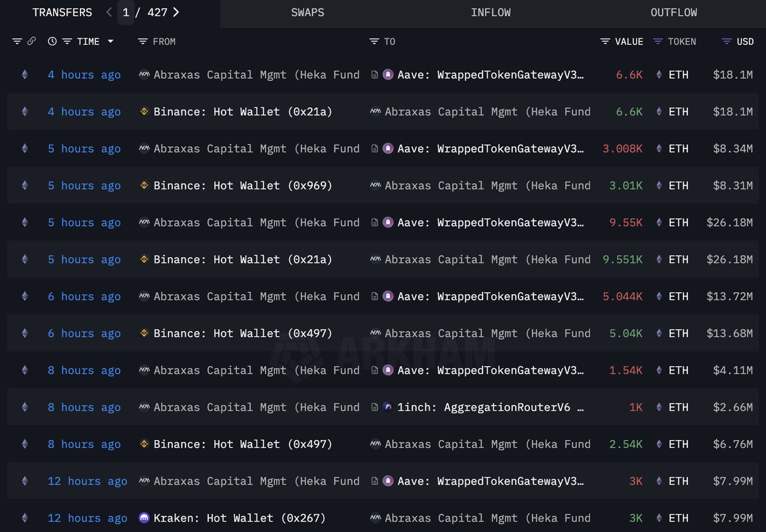Open Binance: Hot Wallet (0x21a) in the 9.551K row
This screenshot has width=766, height=532.
tap(243, 260)
